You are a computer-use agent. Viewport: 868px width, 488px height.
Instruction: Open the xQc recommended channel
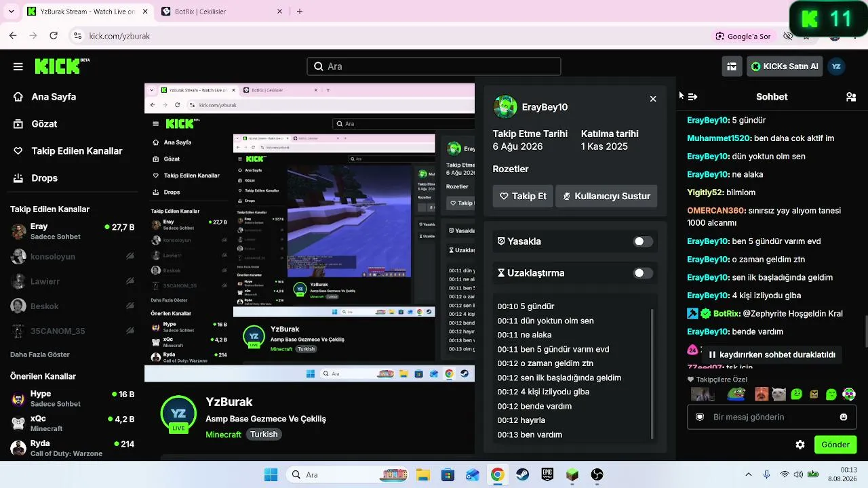coord(72,424)
